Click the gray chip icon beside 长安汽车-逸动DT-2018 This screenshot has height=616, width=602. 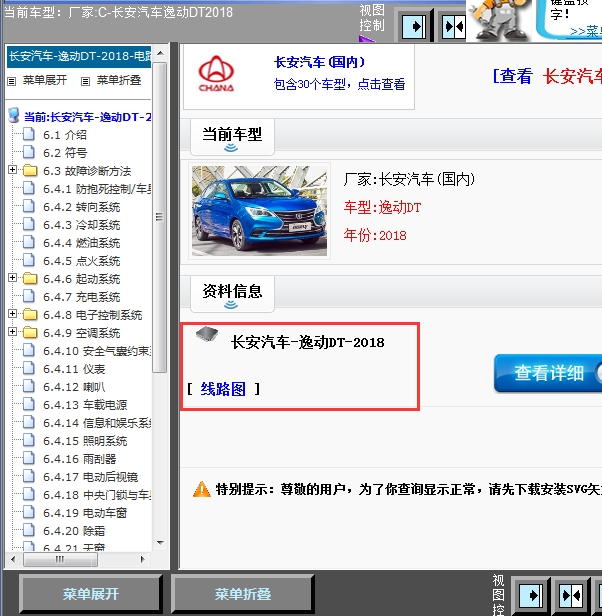click(207, 334)
